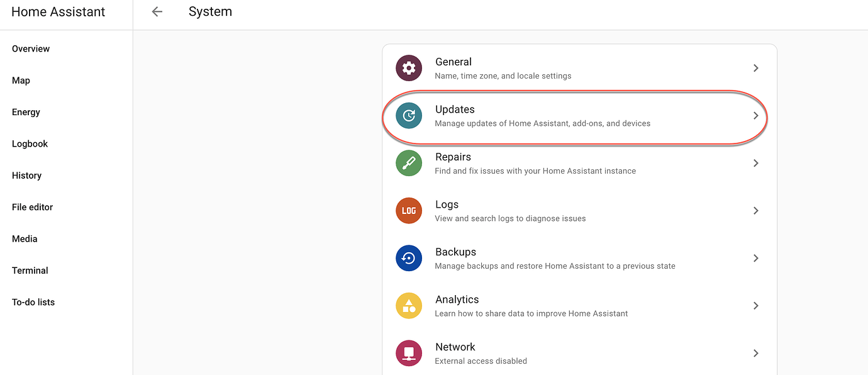This screenshot has width=868, height=375.
Task: Click the blue Backups restore icon
Action: tap(409, 258)
